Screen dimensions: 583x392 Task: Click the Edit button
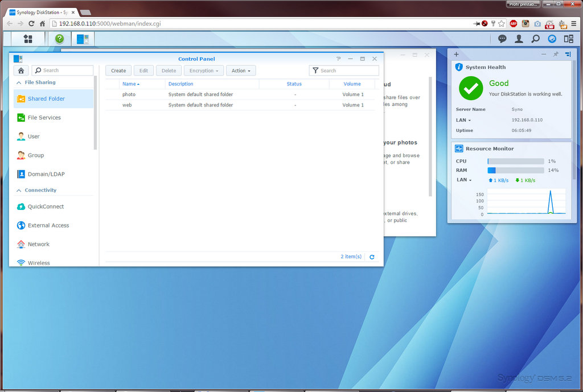(143, 71)
